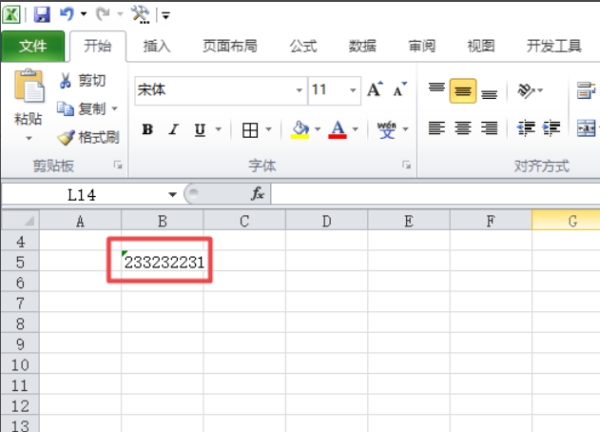Click the merge cells icon
The image size is (600, 432).
point(586,128)
